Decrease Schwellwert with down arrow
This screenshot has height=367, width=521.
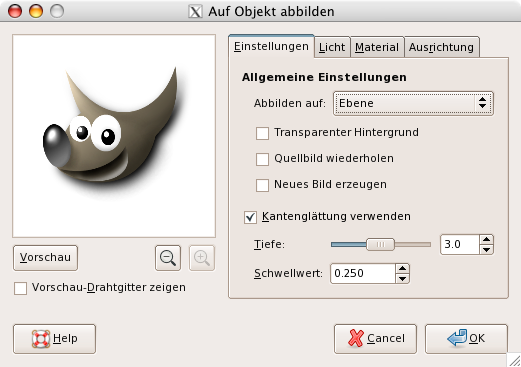point(403,279)
